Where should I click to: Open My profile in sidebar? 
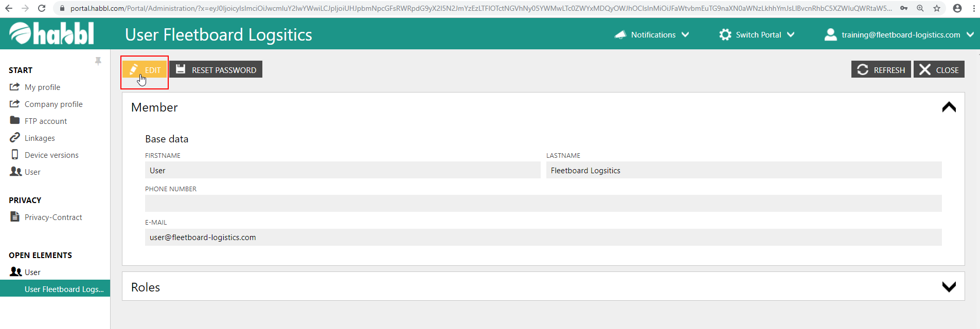(x=42, y=87)
